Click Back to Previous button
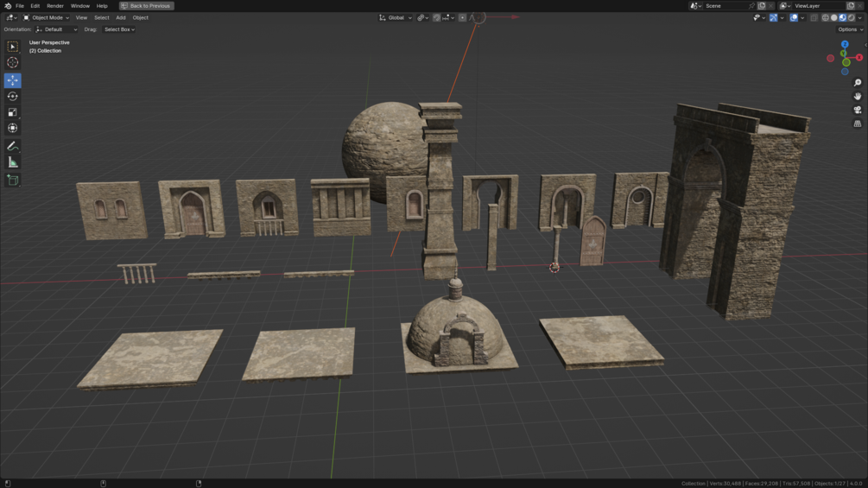The width and height of the screenshot is (868, 488). tap(147, 5)
